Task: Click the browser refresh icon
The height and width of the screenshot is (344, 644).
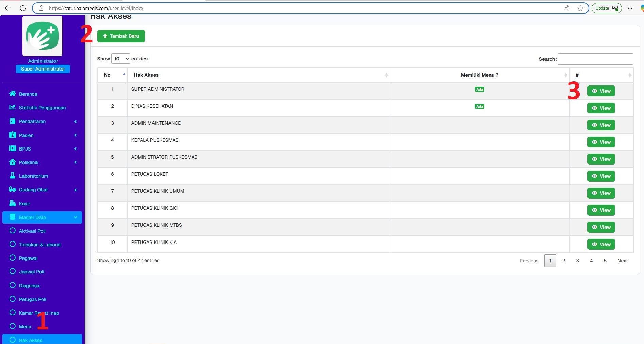Action: 23,8
